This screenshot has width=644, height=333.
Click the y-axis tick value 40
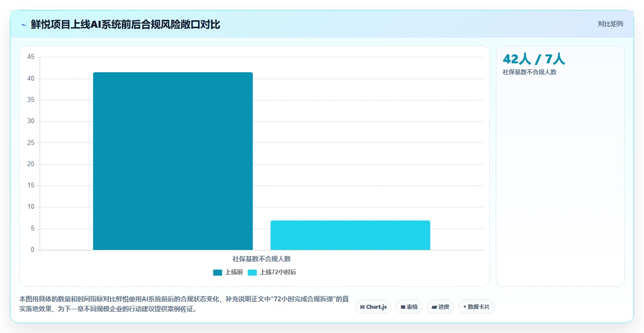(x=31, y=79)
